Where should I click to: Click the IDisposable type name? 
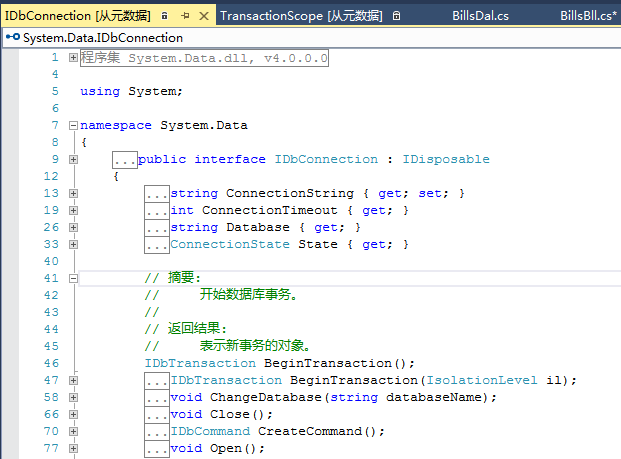pyautogui.click(x=446, y=159)
